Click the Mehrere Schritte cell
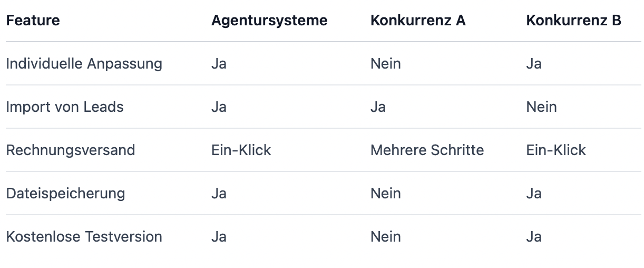The width and height of the screenshot is (644, 268). pyautogui.click(x=427, y=150)
